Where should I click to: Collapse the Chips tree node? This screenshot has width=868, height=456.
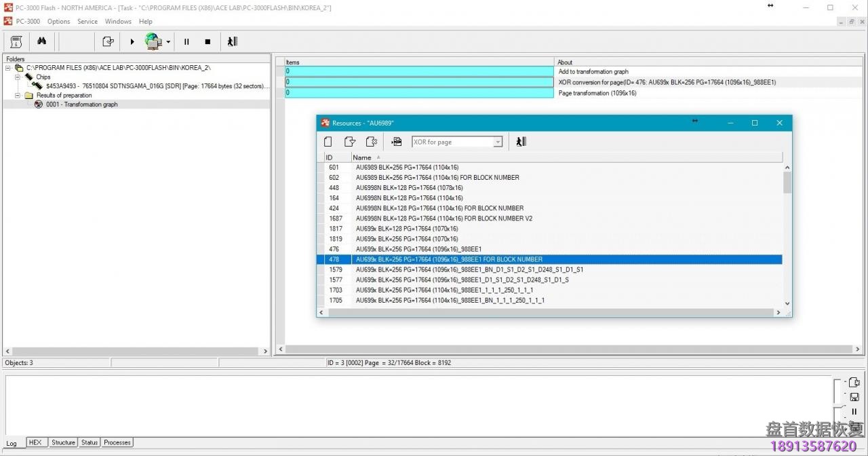18,77
